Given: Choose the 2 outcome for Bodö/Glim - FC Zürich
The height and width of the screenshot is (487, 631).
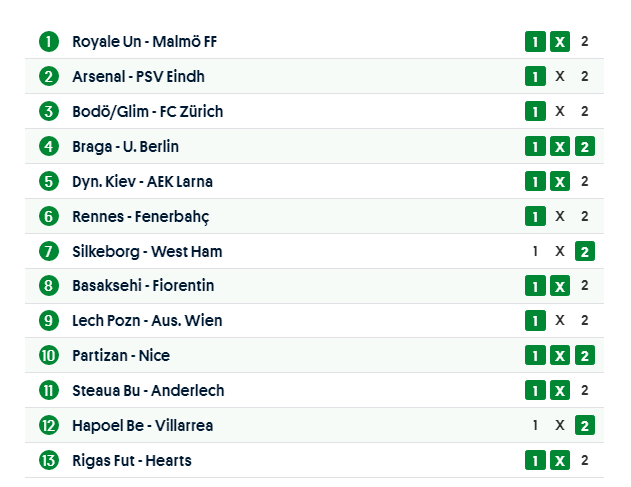Looking at the screenshot, I should coord(585,111).
